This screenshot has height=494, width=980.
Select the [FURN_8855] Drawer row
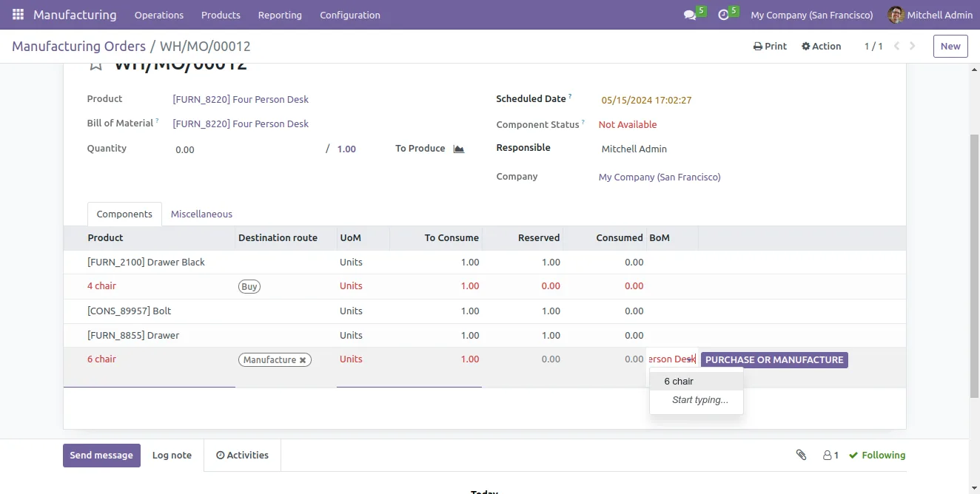(485, 335)
